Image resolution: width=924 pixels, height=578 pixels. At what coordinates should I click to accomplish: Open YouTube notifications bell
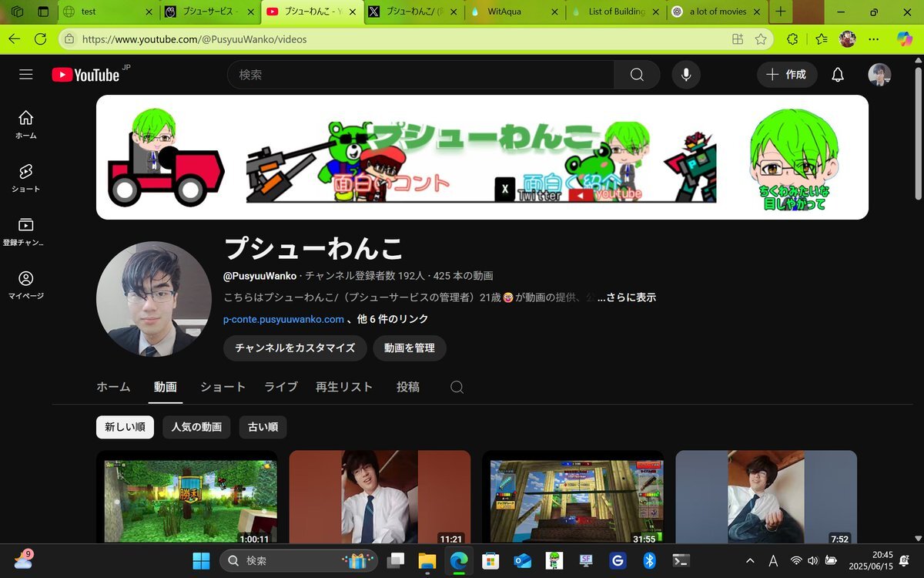[x=838, y=75]
